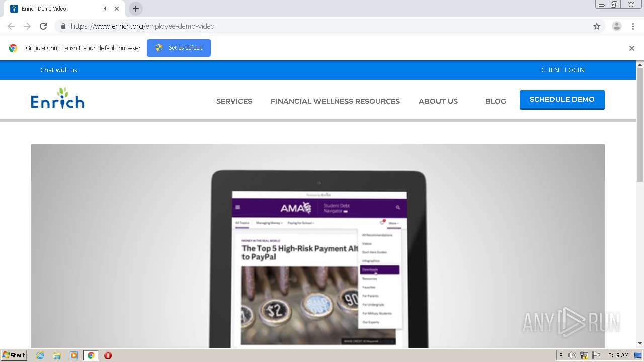Close the Enrich Demo Video tab
This screenshot has height=362, width=644.
coord(117,9)
